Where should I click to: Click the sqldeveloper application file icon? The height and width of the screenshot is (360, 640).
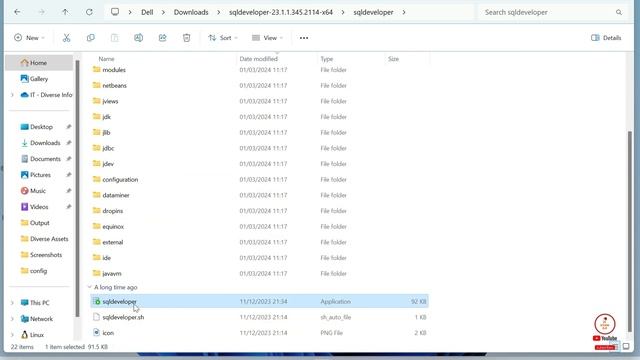pos(97,302)
